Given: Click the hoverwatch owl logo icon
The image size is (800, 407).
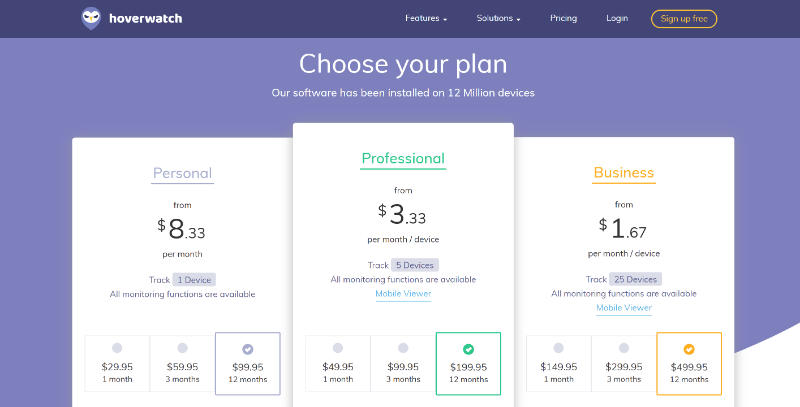Looking at the screenshot, I should pyautogui.click(x=91, y=18).
